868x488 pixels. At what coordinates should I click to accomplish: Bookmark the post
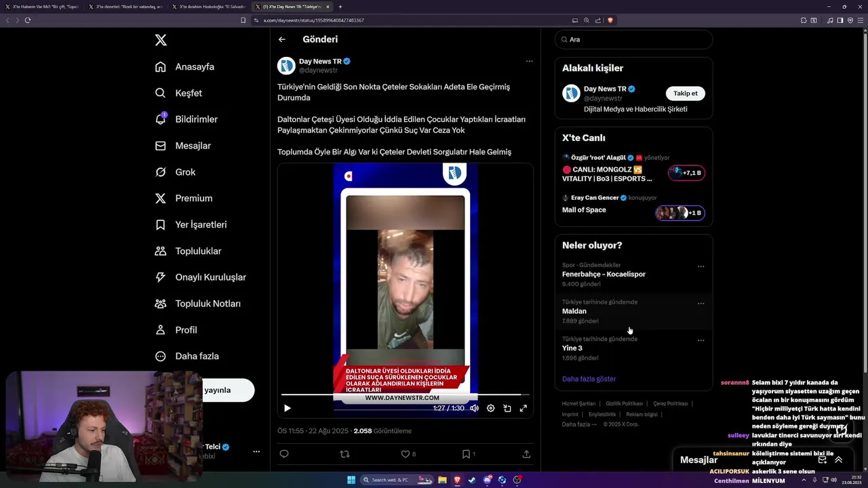click(x=466, y=454)
